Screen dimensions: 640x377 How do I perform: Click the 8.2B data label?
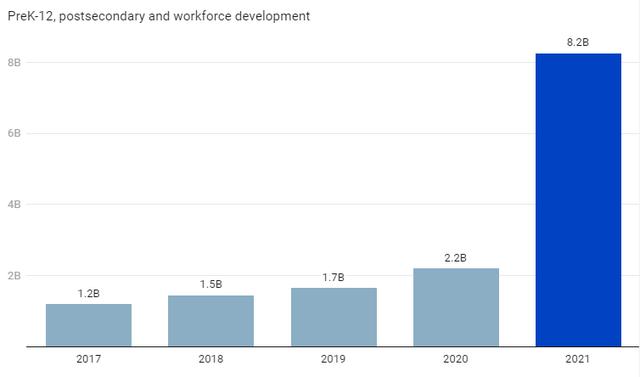coord(578,42)
